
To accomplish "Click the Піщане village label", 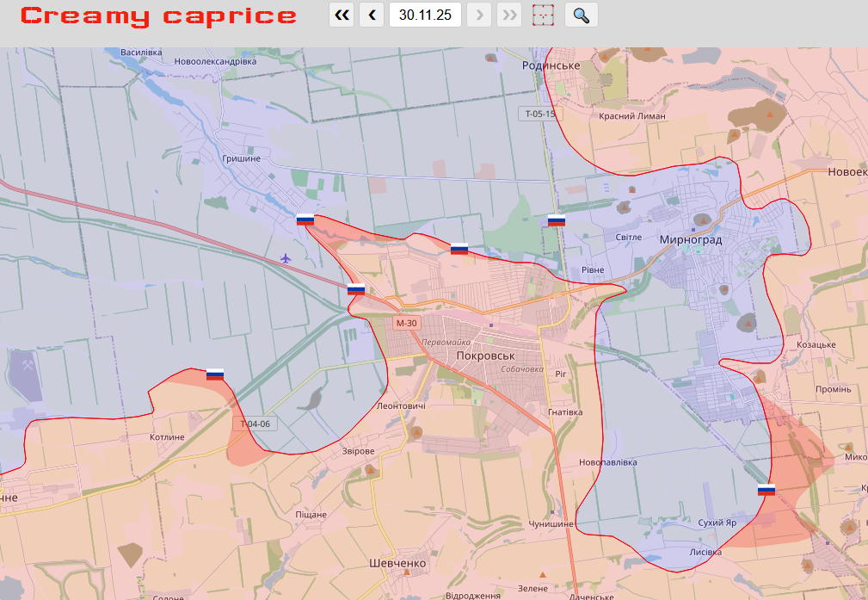I will [311, 514].
